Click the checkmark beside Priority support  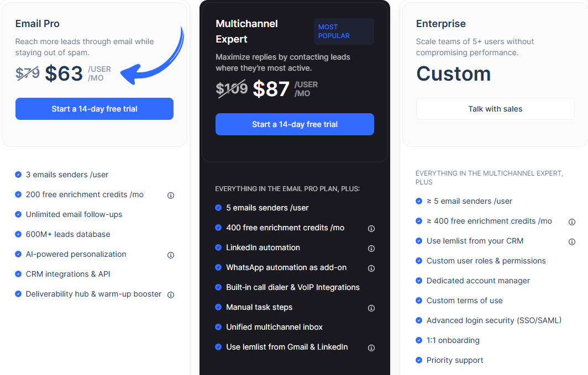(x=418, y=360)
